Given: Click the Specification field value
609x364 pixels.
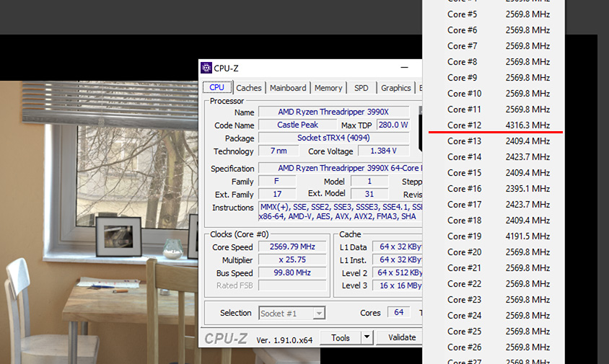Looking at the screenshot, I should 341,168.
